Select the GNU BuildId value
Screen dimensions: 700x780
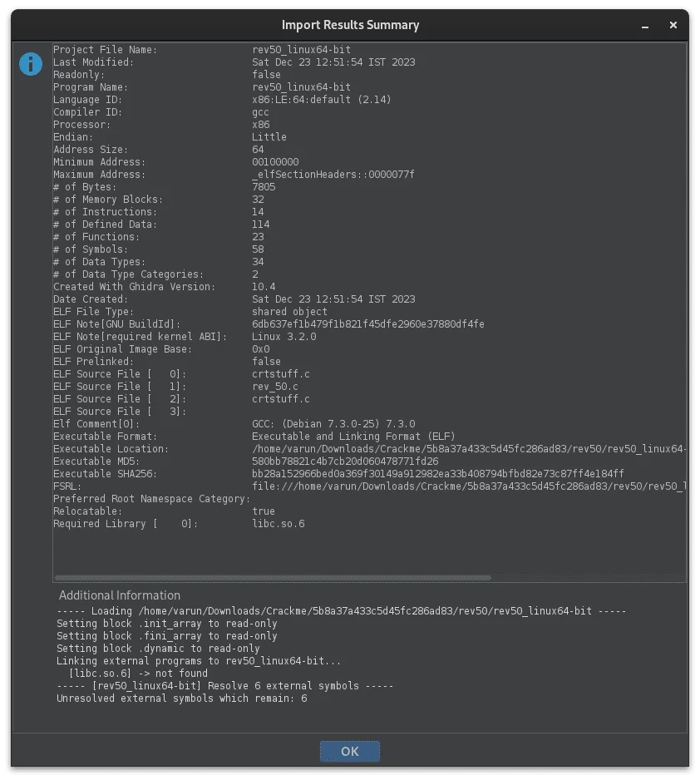point(368,323)
